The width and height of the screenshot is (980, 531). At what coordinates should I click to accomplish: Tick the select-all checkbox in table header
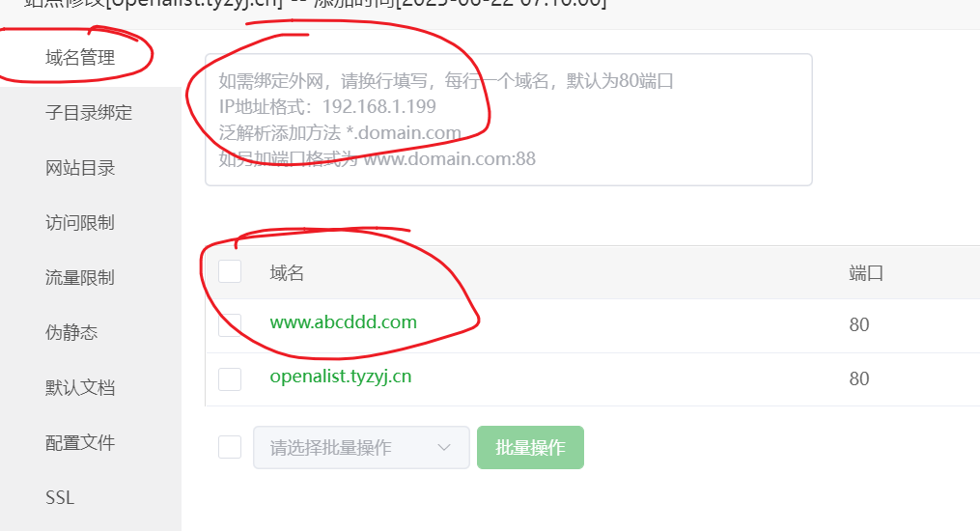tap(230, 271)
